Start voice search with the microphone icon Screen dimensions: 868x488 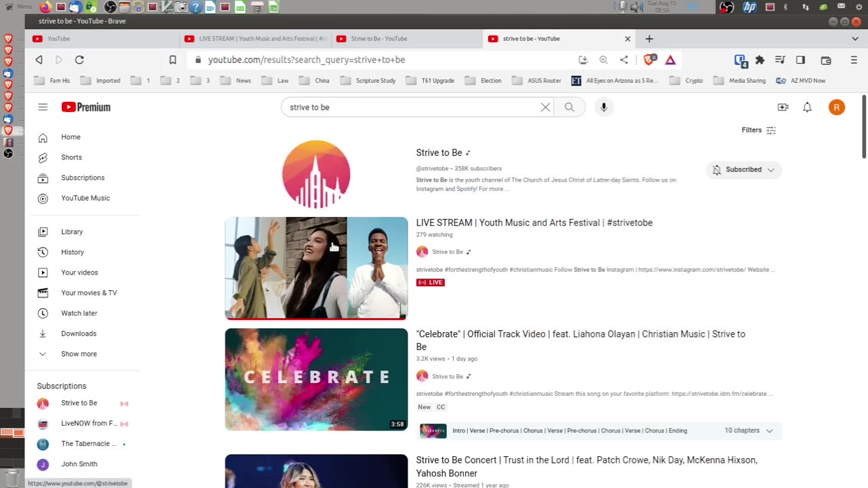[x=604, y=107]
